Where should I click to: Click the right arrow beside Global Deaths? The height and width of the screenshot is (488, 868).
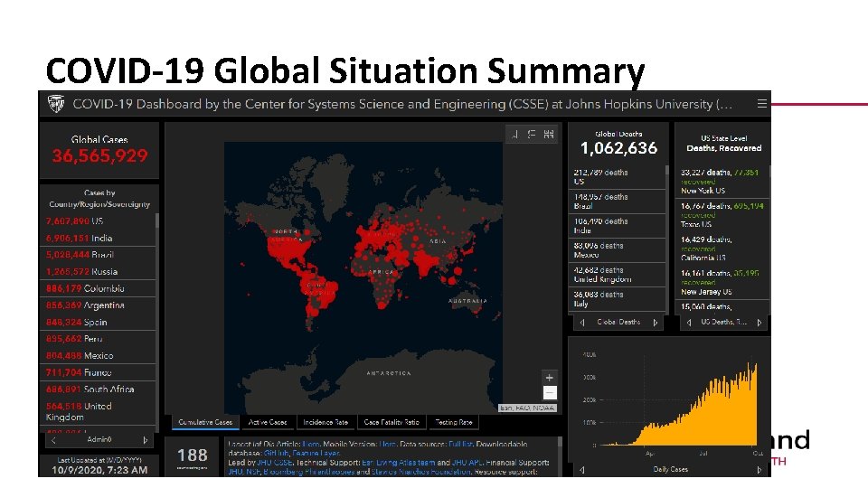[x=656, y=322]
